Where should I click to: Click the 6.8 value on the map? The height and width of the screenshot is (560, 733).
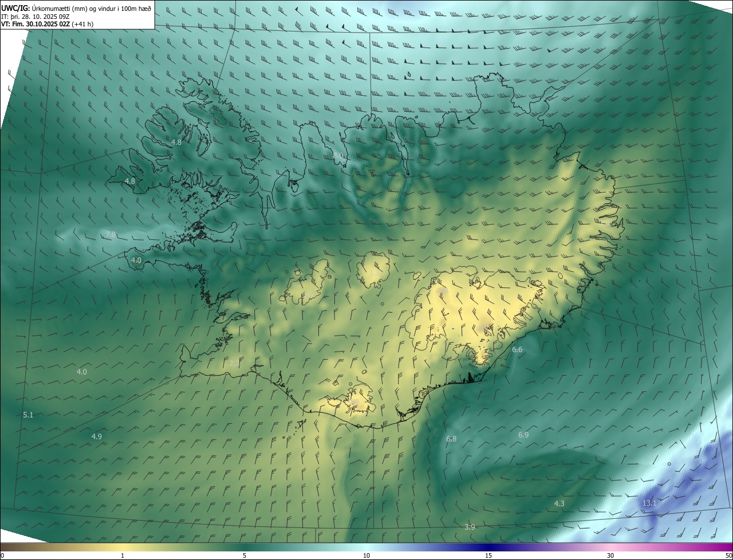451,439
